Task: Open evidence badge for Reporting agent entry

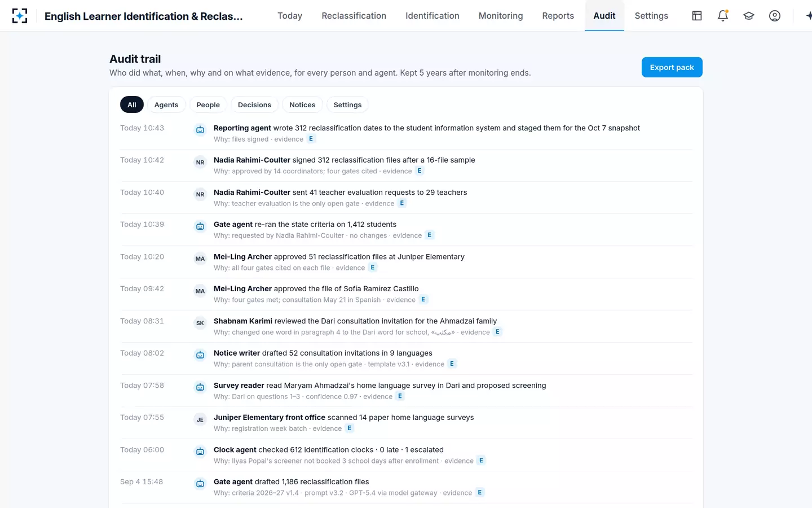Action: click(x=311, y=139)
